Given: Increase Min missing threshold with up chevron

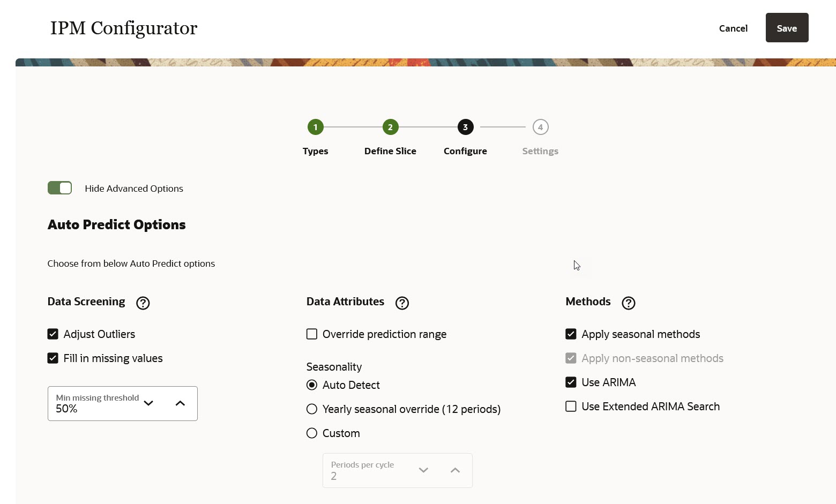Looking at the screenshot, I should point(180,403).
